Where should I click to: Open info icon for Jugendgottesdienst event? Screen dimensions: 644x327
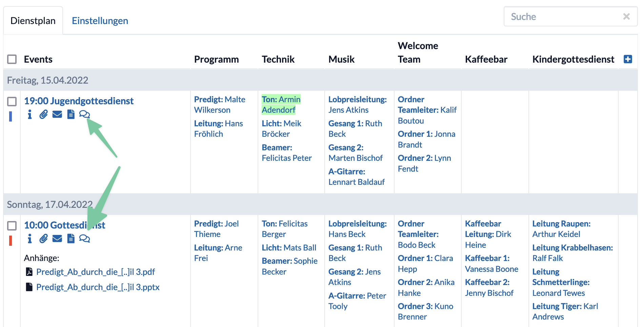coord(30,114)
